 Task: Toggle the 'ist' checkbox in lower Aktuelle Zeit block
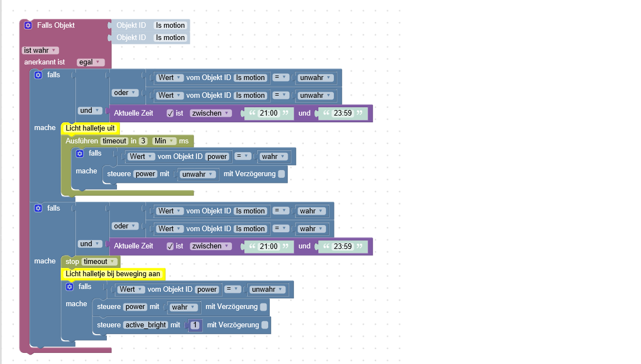170,247
